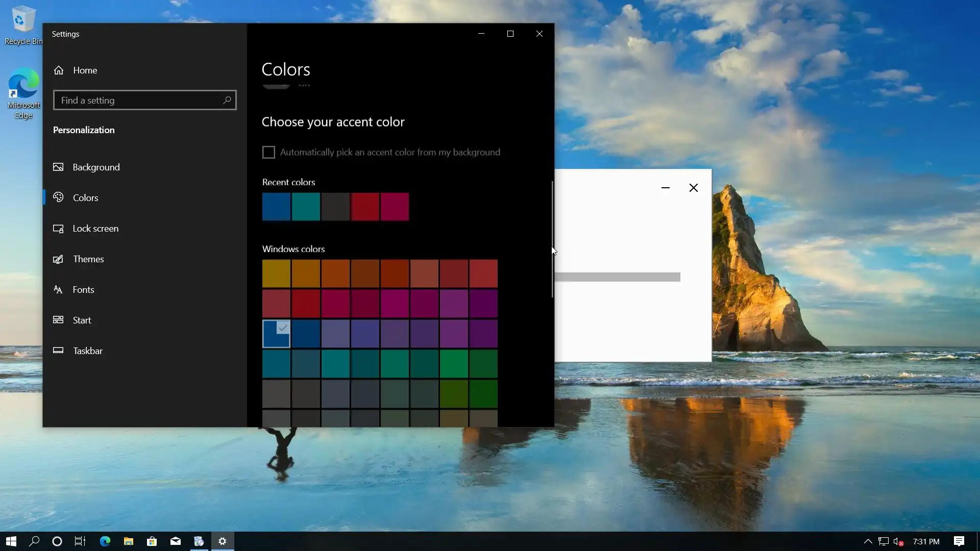Click the Home icon in Settings sidebar

coord(59,70)
